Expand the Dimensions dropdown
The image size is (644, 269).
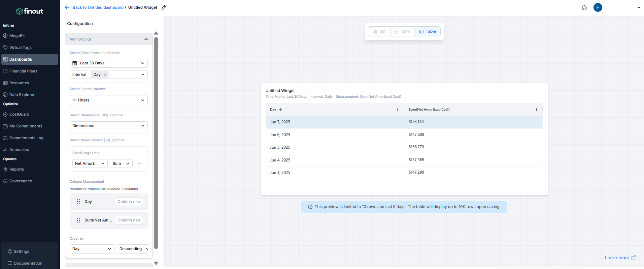click(x=108, y=126)
